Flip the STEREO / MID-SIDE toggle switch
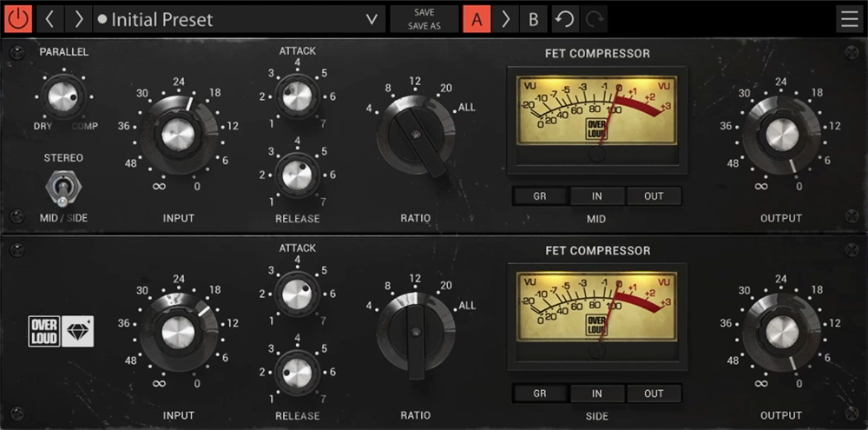Viewport: 868px width, 430px height. (x=63, y=188)
